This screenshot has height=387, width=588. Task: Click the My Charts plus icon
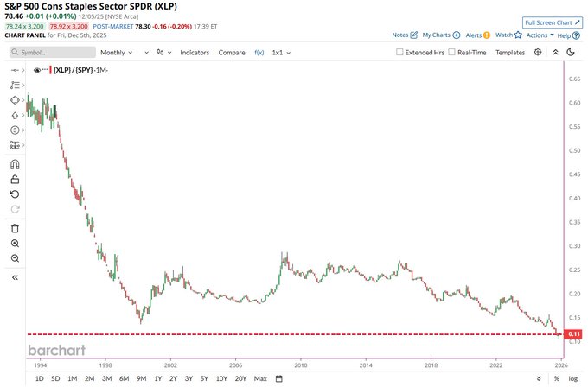tap(457, 35)
